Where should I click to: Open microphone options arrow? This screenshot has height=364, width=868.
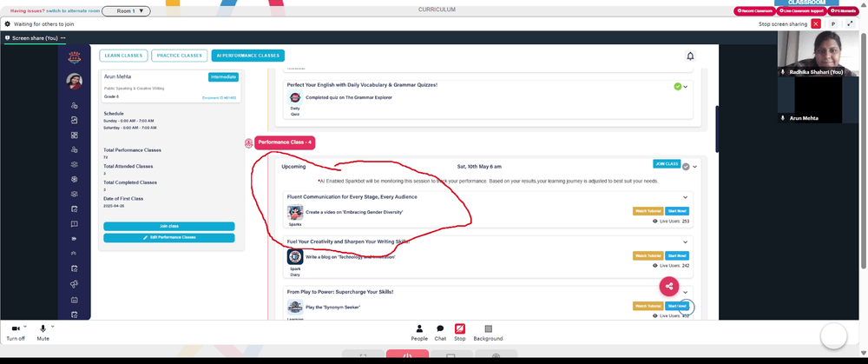[x=53, y=327]
